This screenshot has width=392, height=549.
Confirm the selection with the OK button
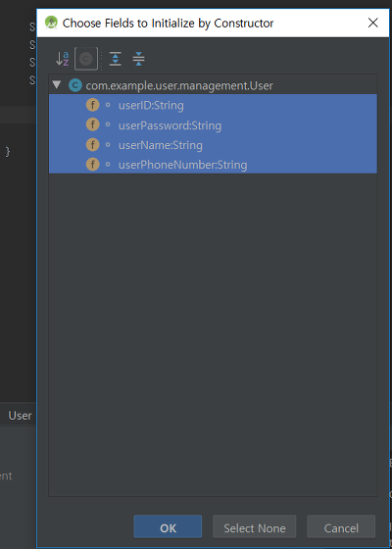(x=168, y=528)
